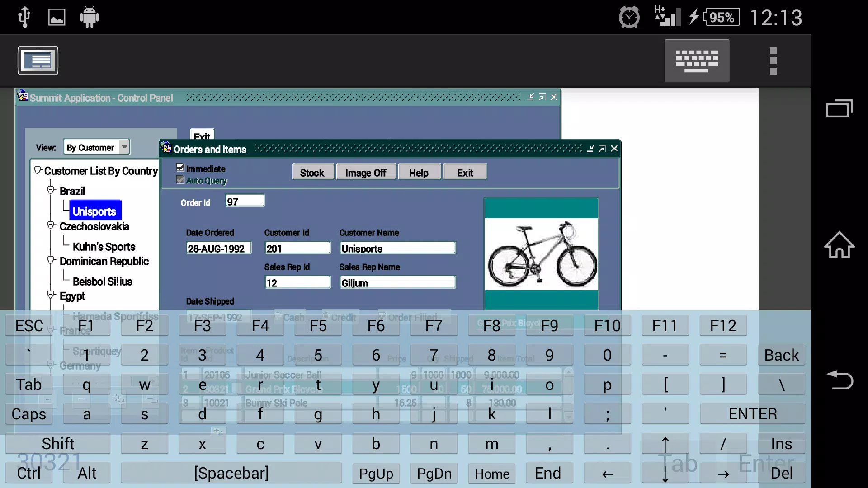
Task: Click the Image Off button
Action: click(x=366, y=173)
